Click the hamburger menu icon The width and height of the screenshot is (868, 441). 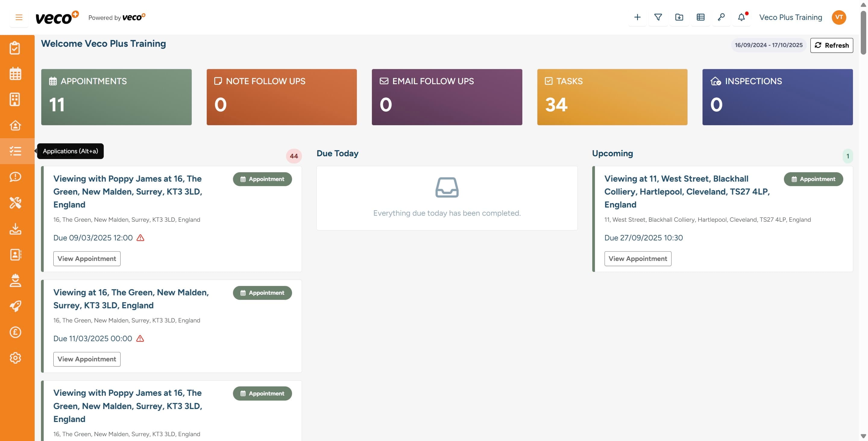[19, 17]
